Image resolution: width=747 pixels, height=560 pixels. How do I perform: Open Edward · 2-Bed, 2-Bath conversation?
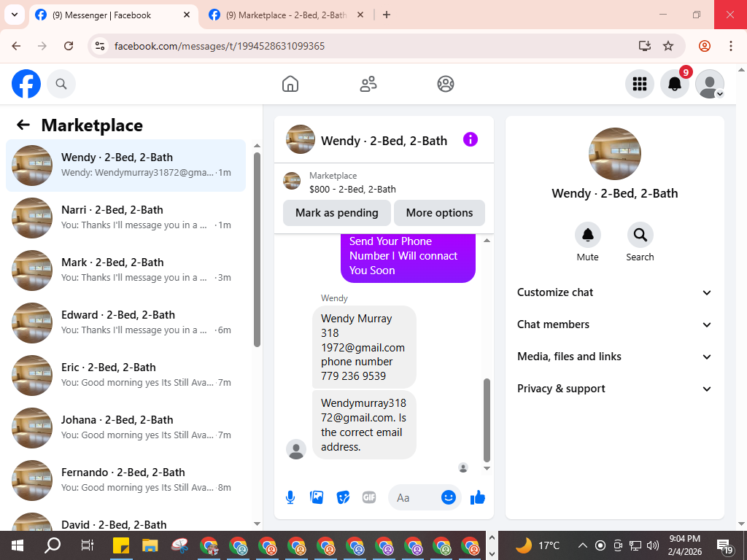[125, 322]
